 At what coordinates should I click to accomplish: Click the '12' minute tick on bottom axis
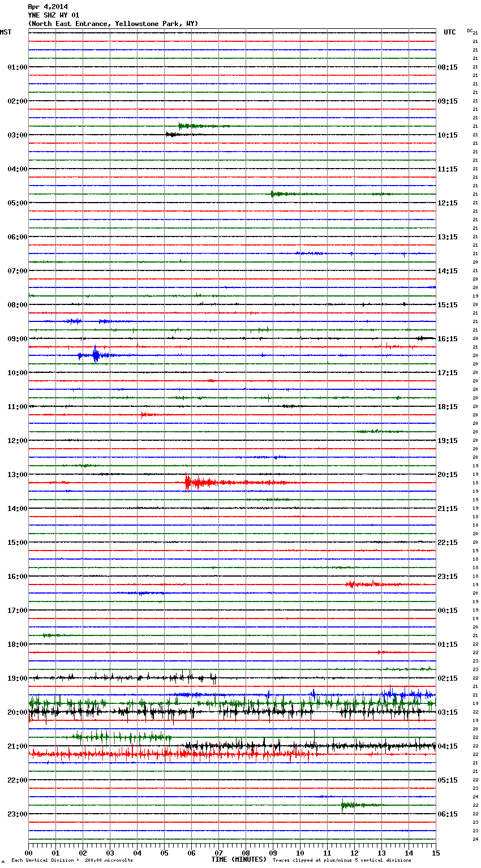tap(354, 853)
